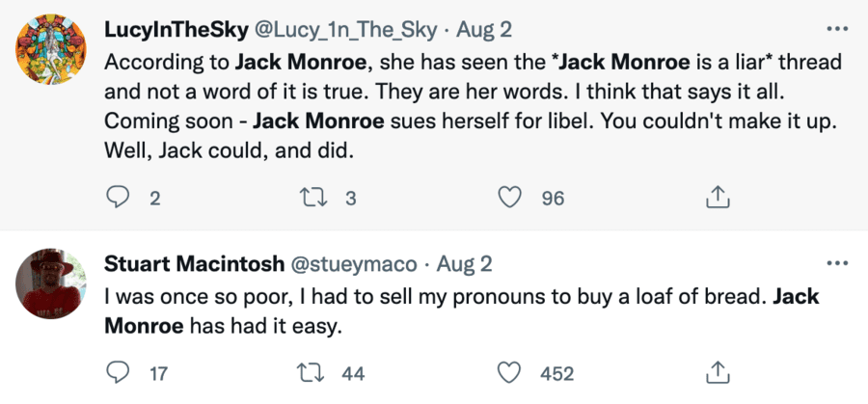Retweet Stuart Macintosh's tweet
Screen dimensions: 868x404
click(316, 372)
